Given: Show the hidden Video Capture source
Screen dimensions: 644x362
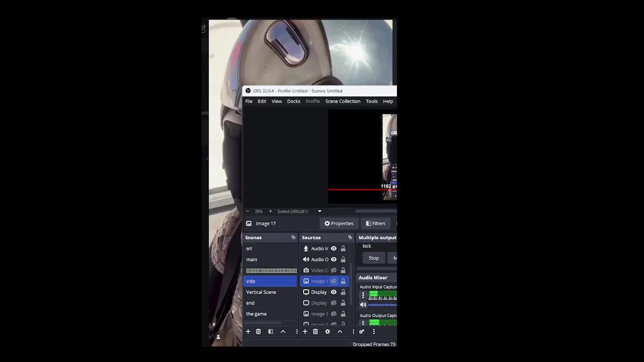Looking at the screenshot, I should 334,270.
